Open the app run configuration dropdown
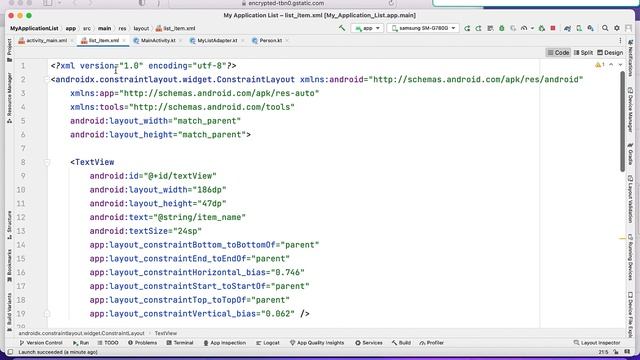This screenshot has height=360, width=640. pyautogui.click(x=367, y=28)
